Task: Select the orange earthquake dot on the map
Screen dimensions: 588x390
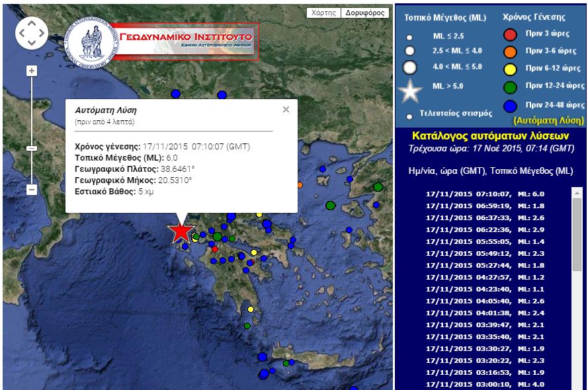Action: [299, 185]
